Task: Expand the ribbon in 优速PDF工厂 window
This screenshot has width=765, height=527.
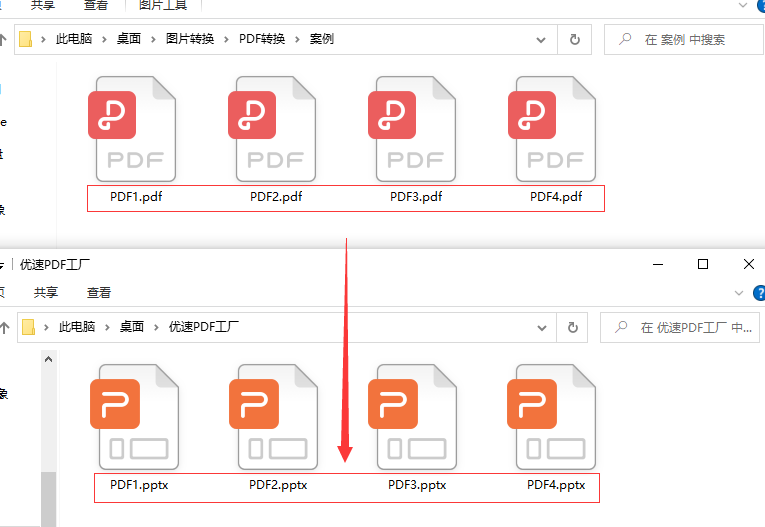Action: (739, 293)
